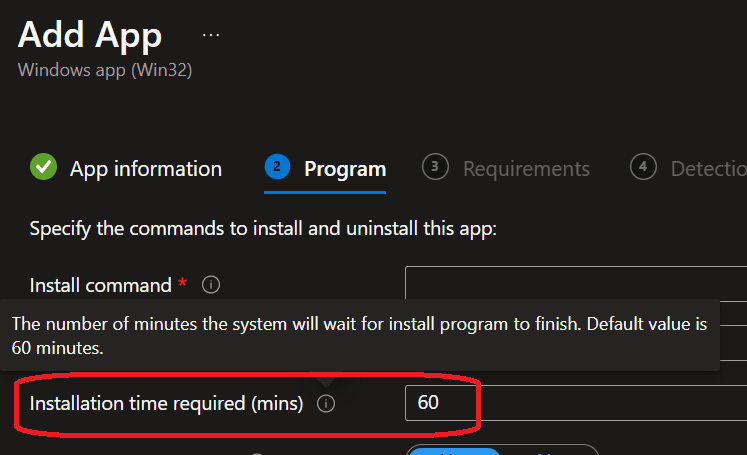Click the info icon beside Install command
This screenshot has width=747, height=455.
click(211, 285)
